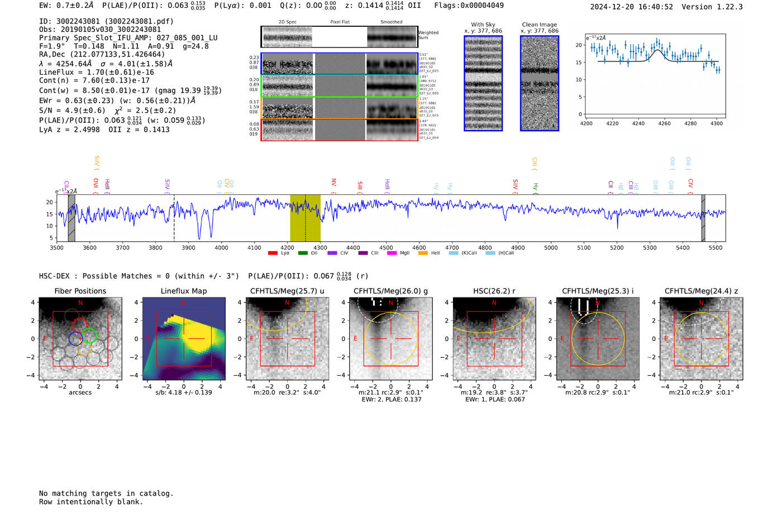The width and height of the screenshot is (782, 532).
Task: Click the blue fiber circle in Fiber Positions
Action: (x=76, y=338)
